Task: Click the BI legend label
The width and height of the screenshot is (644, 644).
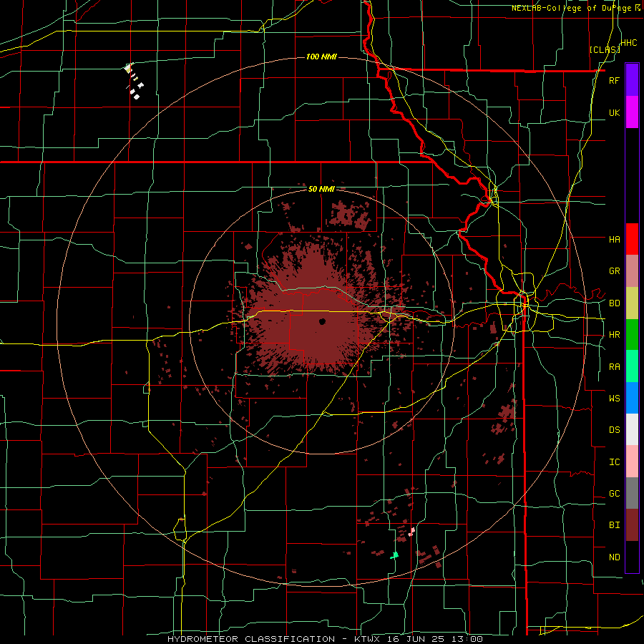Action: pos(614,525)
